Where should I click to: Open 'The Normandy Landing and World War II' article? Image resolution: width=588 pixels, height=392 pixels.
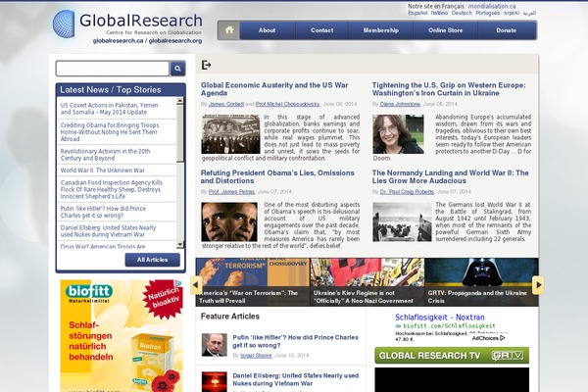coord(450,176)
